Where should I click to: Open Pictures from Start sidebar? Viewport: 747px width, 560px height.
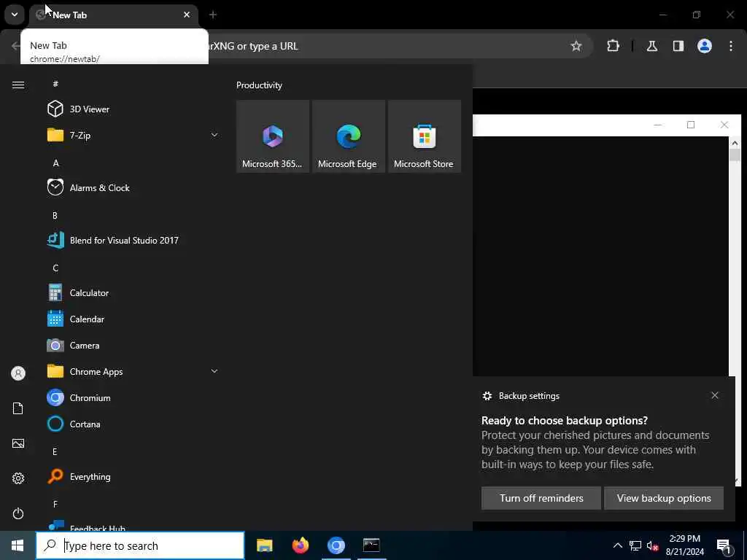[18, 443]
